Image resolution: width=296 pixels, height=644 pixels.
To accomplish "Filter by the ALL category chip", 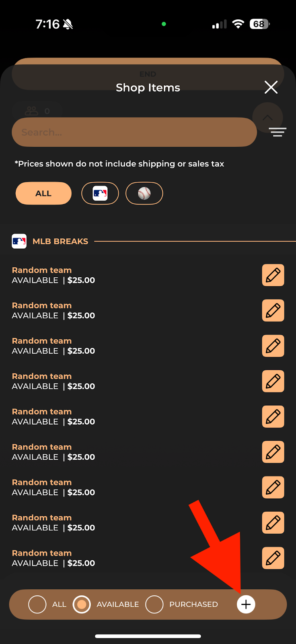I will click(x=43, y=194).
